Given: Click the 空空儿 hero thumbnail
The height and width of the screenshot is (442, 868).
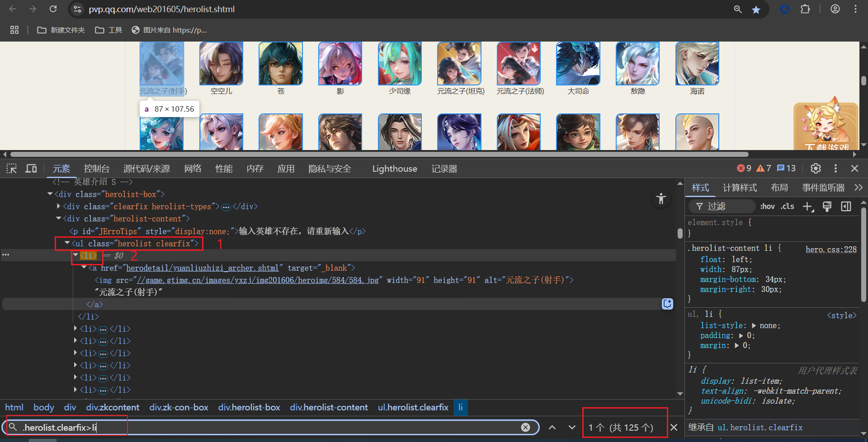Looking at the screenshot, I should 221,63.
